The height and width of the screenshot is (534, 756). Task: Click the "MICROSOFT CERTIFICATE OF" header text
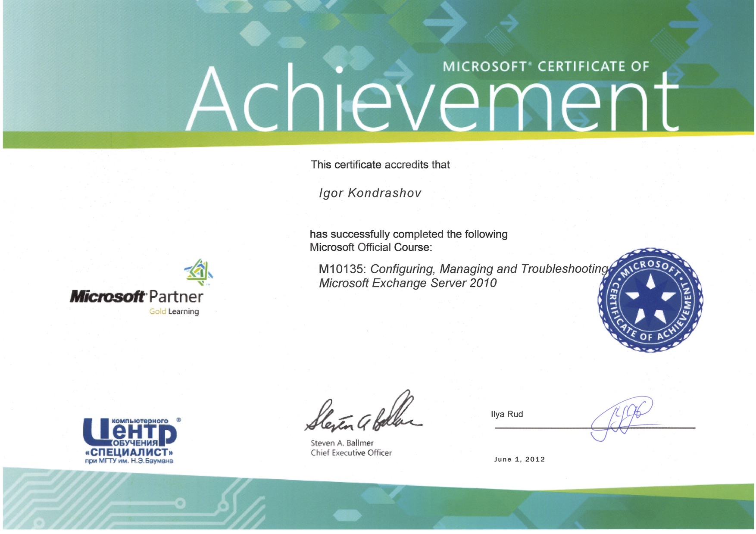pos(546,66)
